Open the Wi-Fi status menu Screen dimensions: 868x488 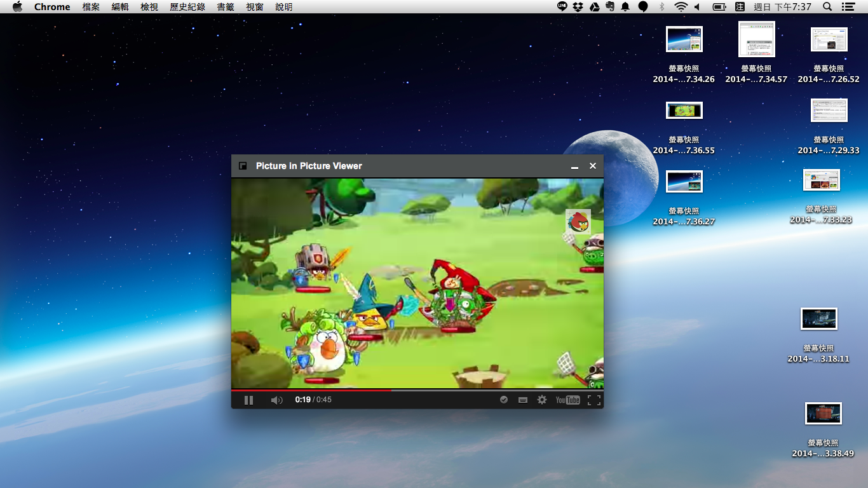click(681, 7)
